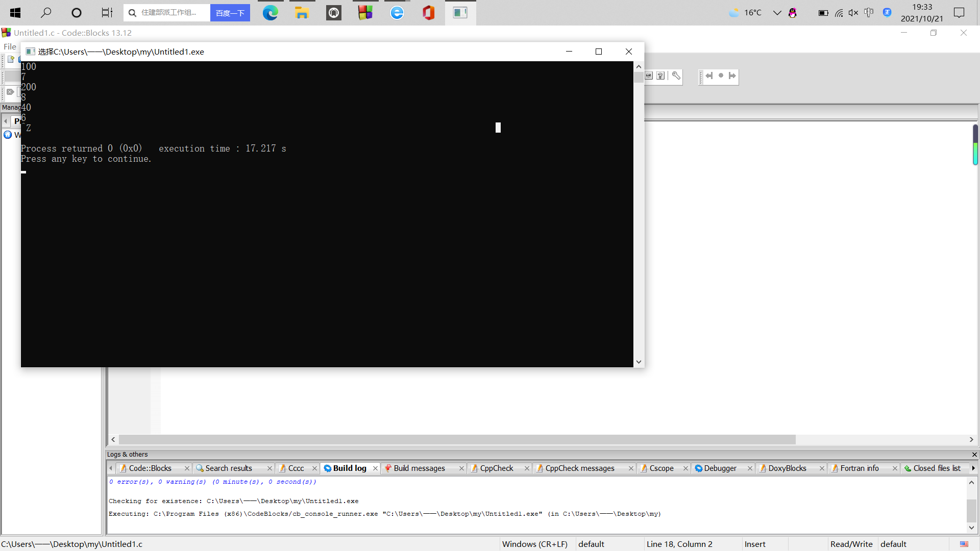Click the jump forward arrow icon
Screen dimensions: 980x551
(732, 76)
